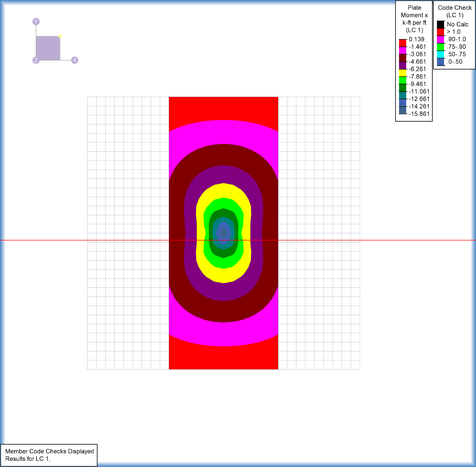This screenshot has width=476, height=467.
Task: Click the maroon -3.061 legend swatch
Action: (402, 58)
